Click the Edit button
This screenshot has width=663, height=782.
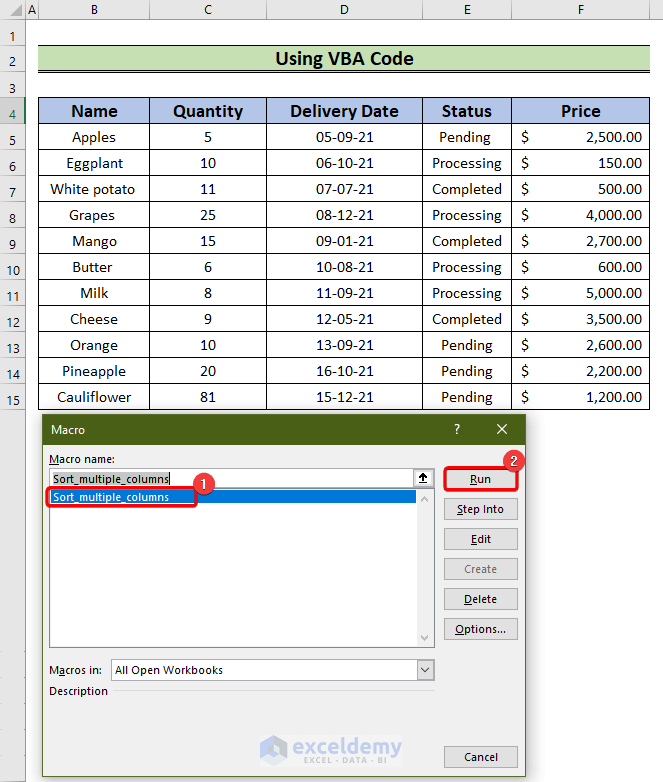pyautogui.click(x=480, y=539)
